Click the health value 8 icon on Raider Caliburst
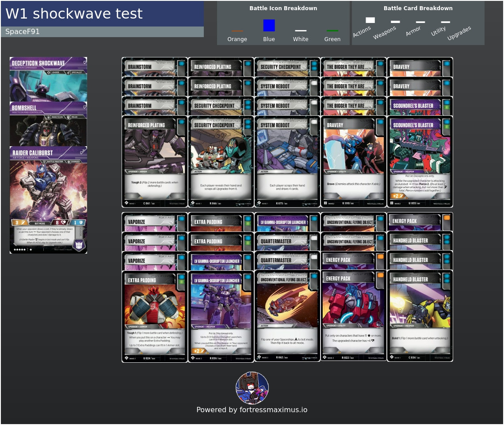Image resolution: width=504 pixels, height=425 pixels. tap(60, 222)
